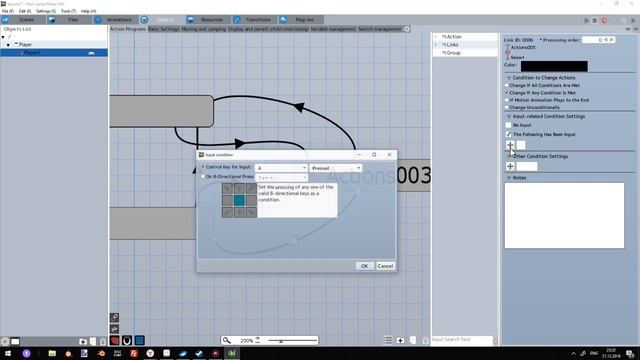The height and width of the screenshot is (360, 640).
Task: Open the Help menu
Action: point(88,11)
